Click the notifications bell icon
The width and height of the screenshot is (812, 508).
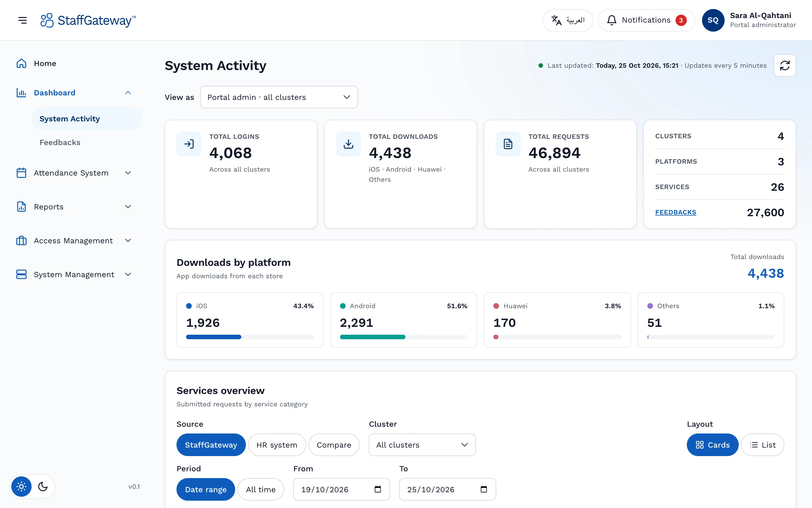click(612, 20)
